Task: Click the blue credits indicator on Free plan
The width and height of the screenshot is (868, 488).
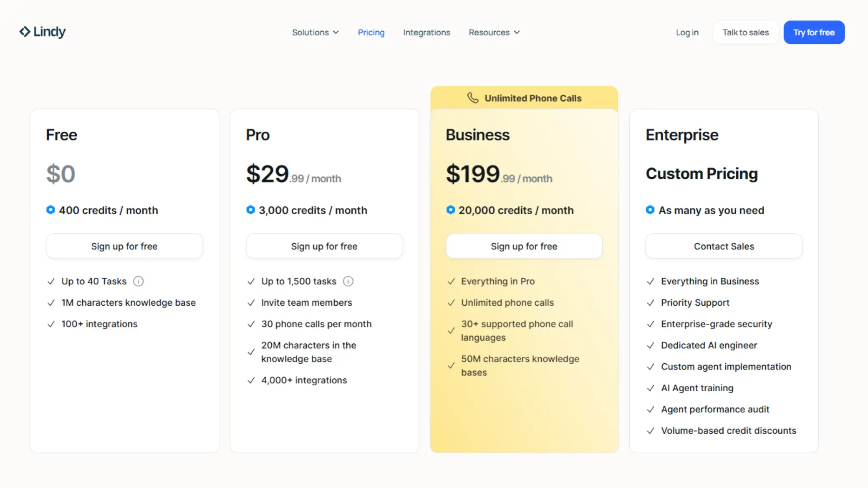Action: 50,210
